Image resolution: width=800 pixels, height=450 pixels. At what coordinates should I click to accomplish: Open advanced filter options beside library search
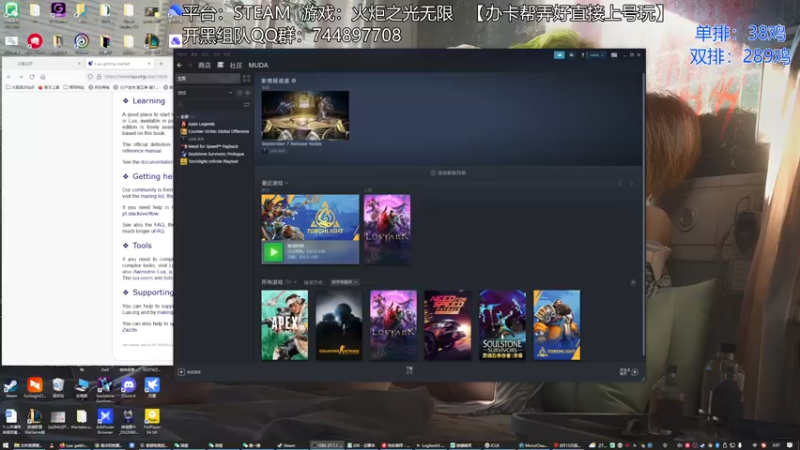pos(246,105)
